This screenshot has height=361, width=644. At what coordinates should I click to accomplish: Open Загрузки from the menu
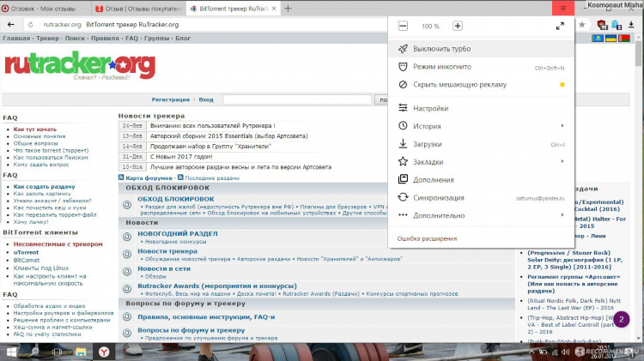coord(481,144)
